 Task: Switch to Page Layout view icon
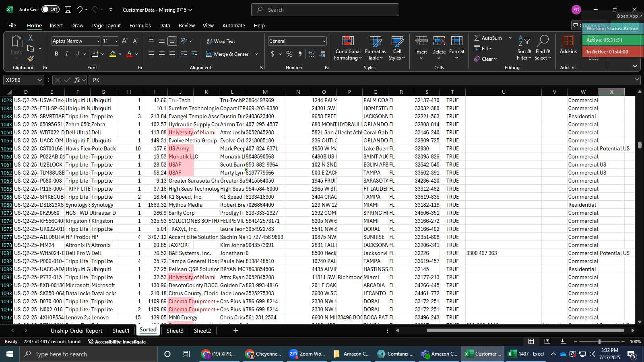(547, 341)
